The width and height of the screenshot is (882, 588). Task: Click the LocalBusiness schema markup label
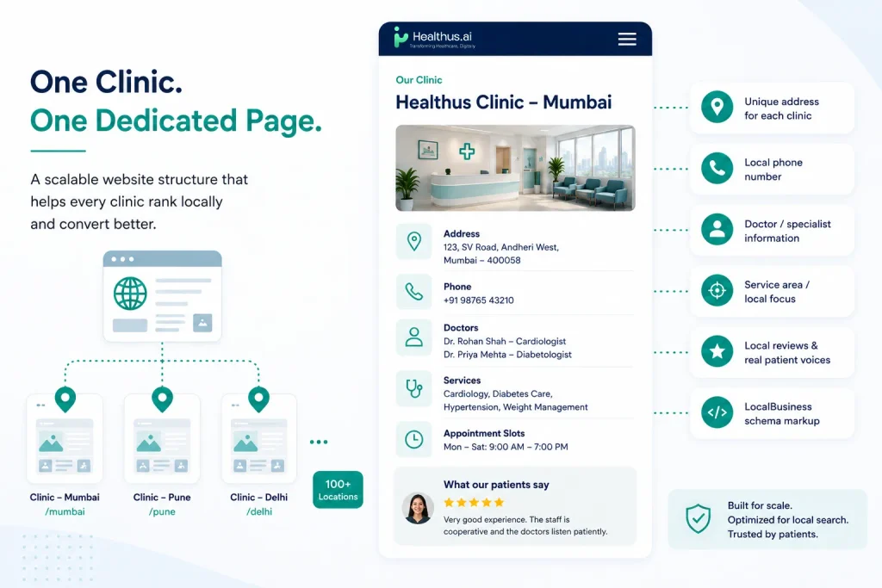[782, 414]
